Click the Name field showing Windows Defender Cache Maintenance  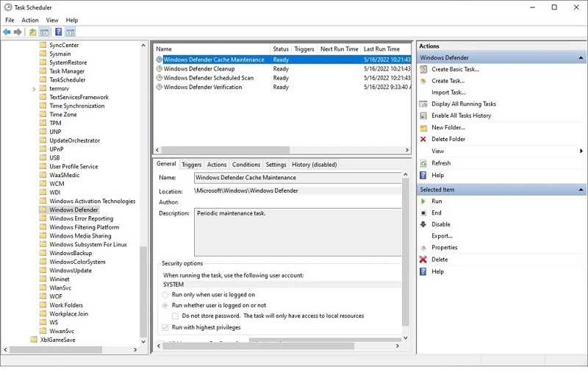(298, 178)
